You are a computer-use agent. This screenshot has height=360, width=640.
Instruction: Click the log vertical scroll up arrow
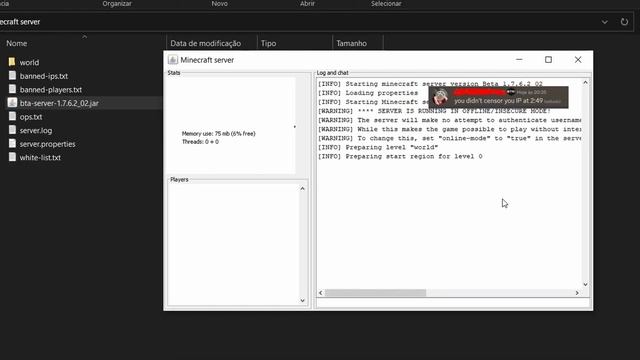(x=585, y=82)
